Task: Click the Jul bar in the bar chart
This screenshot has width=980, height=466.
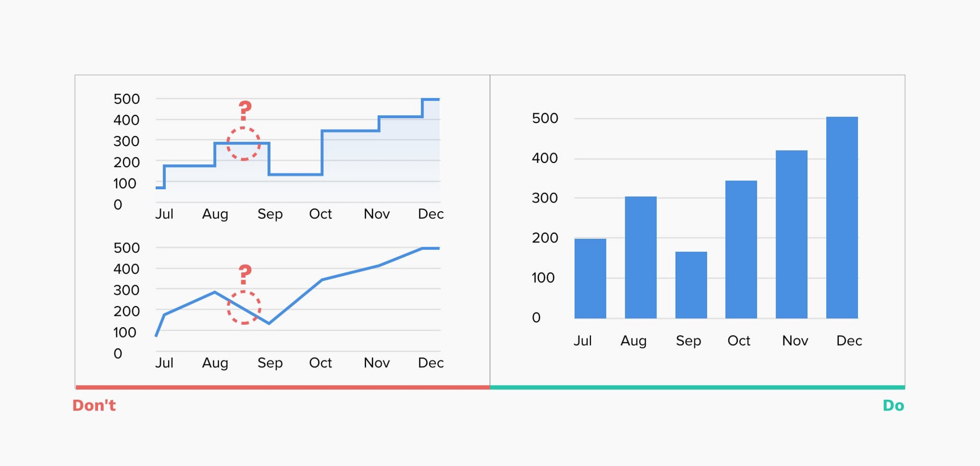Action: point(590,278)
